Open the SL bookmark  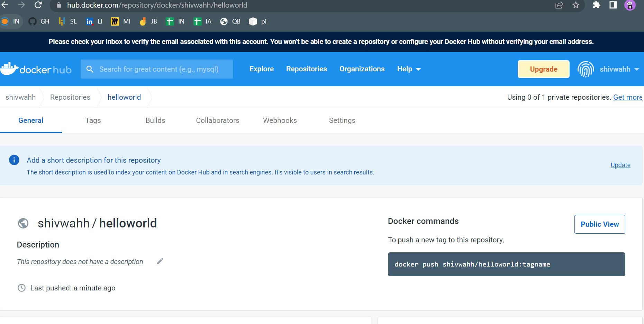point(67,21)
